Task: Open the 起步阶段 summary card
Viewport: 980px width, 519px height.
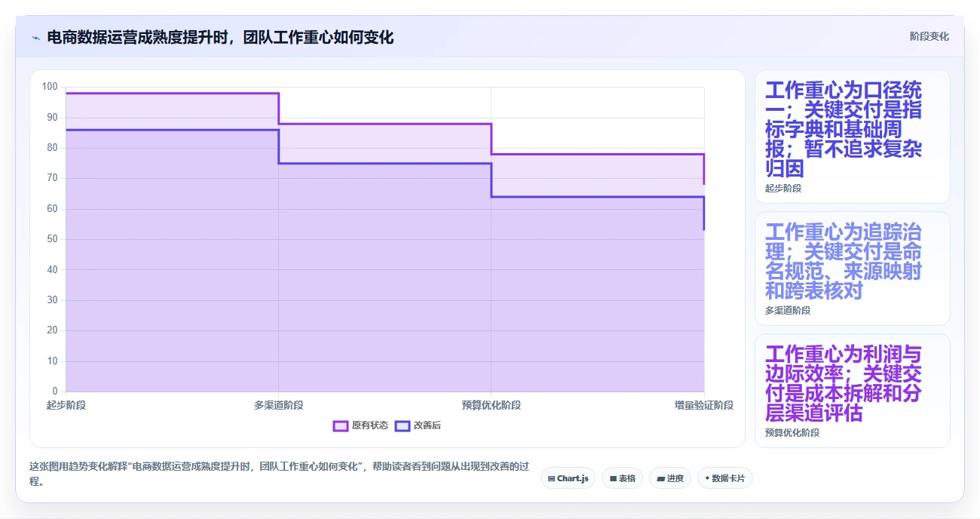Action: pyautogui.click(x=852, y=137)
